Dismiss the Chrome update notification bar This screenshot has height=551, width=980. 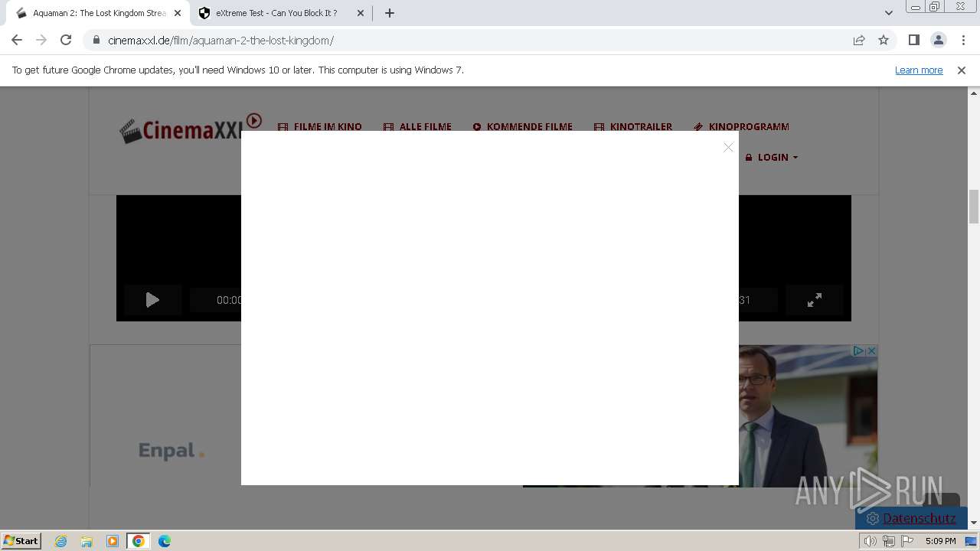pyautogui.click(x=962, y=70)
